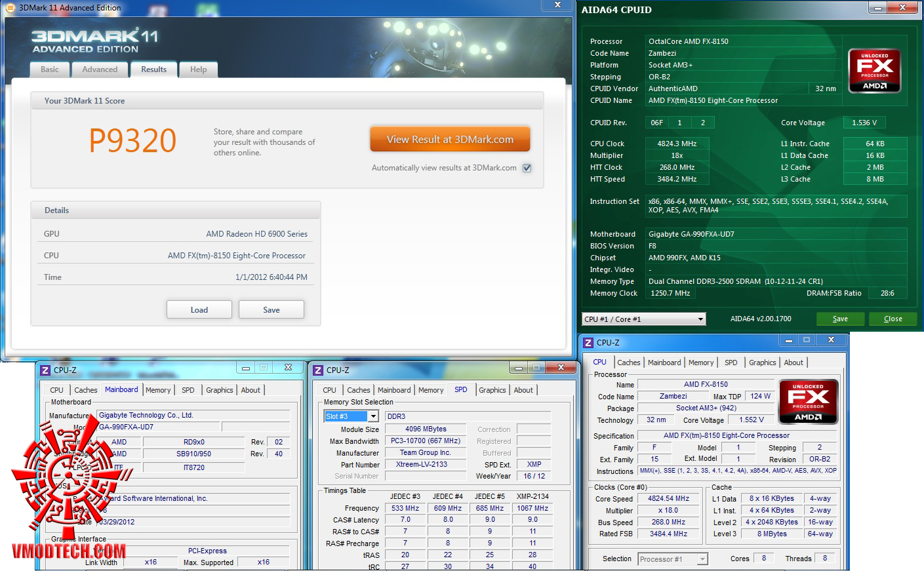Click the Save button in 3DMark
Viewport: 924px width, 571px height.
coord(271,310)
